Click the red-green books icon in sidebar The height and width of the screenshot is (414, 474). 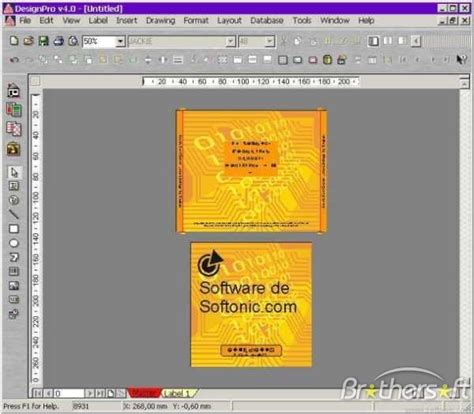14,109
